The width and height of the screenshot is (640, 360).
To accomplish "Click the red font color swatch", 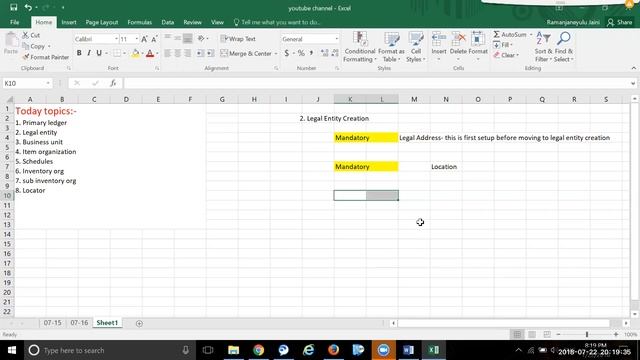I will [x=150, y=53].
